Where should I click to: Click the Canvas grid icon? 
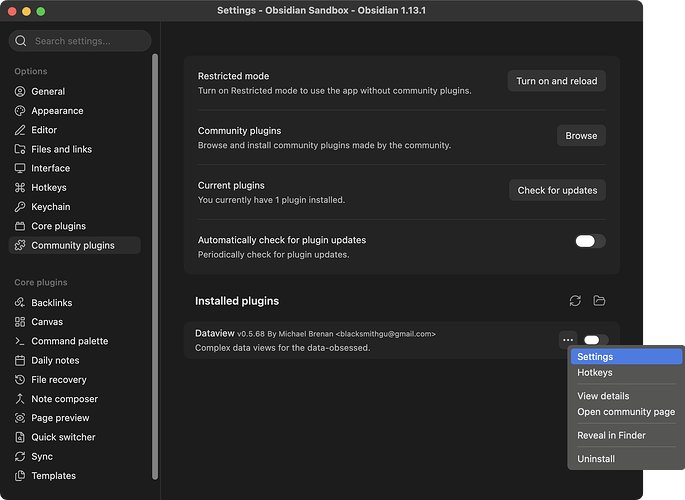click(x=20, y=321)
